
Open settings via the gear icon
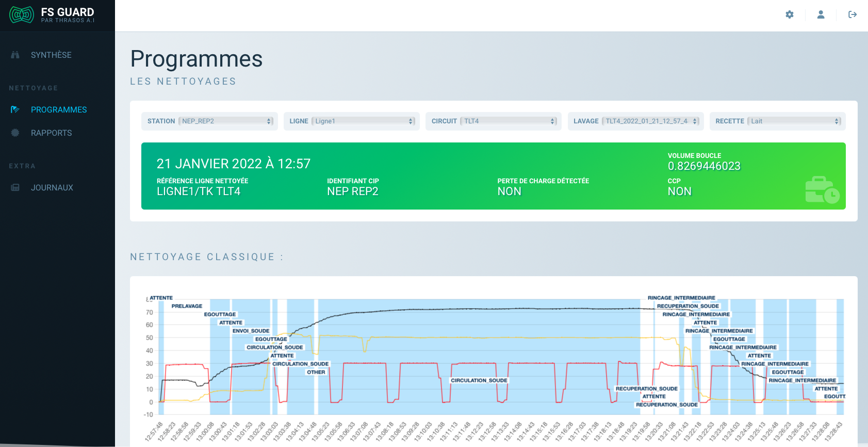pyautogui.click(x=789, y=14)
